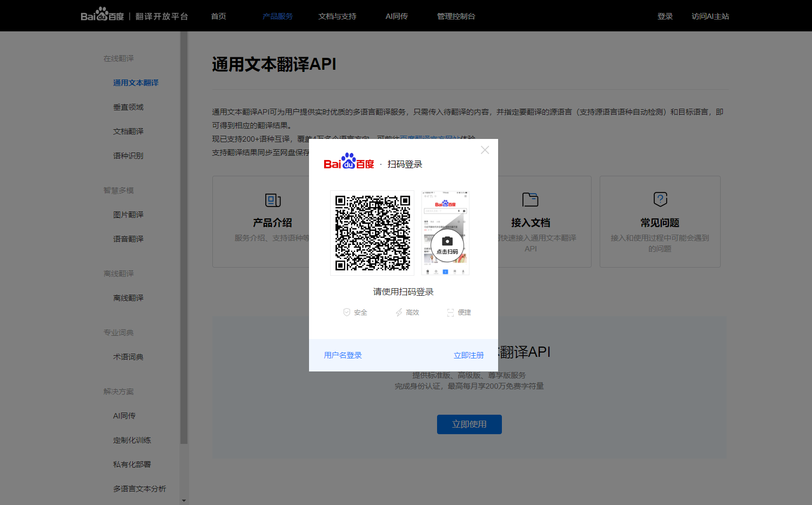The image size is (812, 505).
Task: Select 通用文本翻译 in sidebar
Action: (x=136, y=83)
